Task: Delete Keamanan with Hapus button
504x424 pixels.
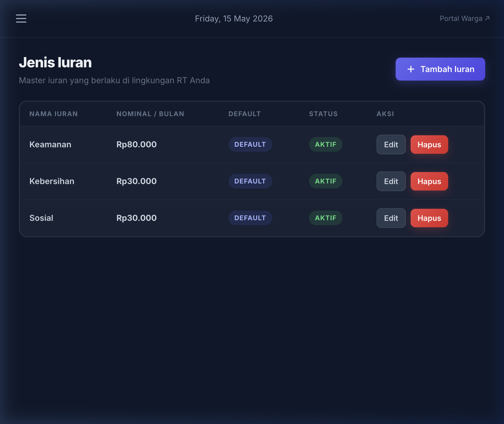Action: coord(429,145)
